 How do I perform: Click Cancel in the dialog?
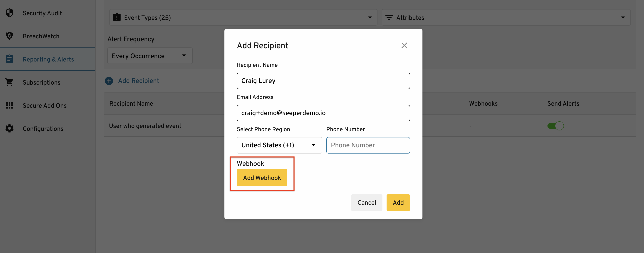point(367,202)
